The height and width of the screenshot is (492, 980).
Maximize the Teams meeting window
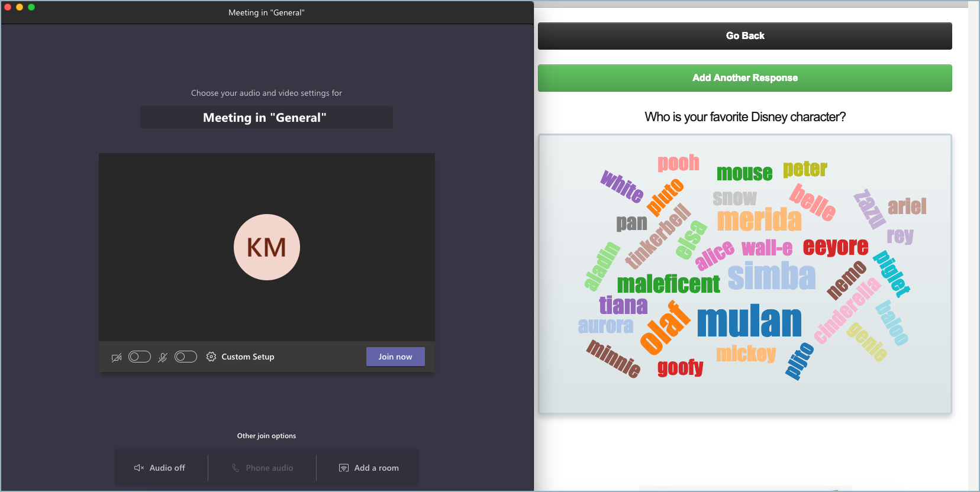tap(31, 7)
